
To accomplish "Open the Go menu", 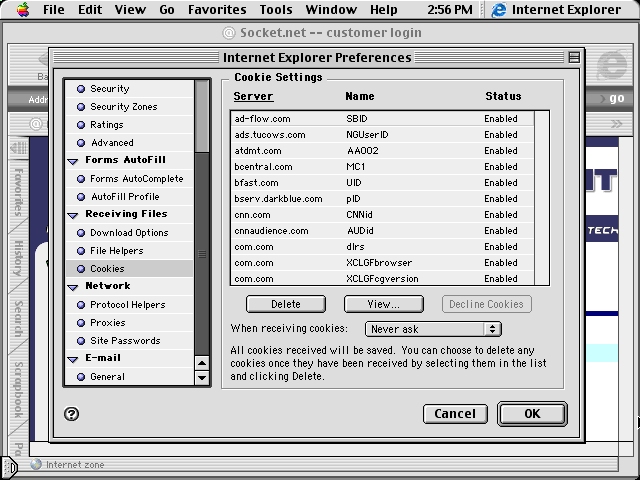I will [x=167, y=9].
